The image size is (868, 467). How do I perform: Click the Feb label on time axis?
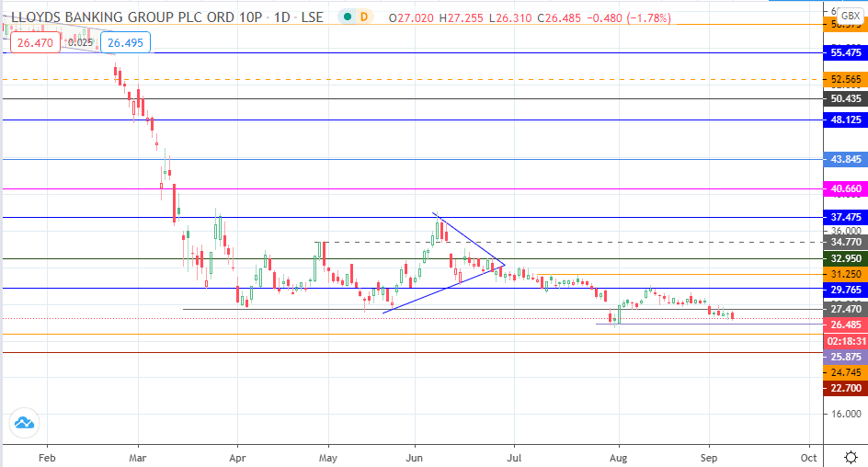click(47, 458)
